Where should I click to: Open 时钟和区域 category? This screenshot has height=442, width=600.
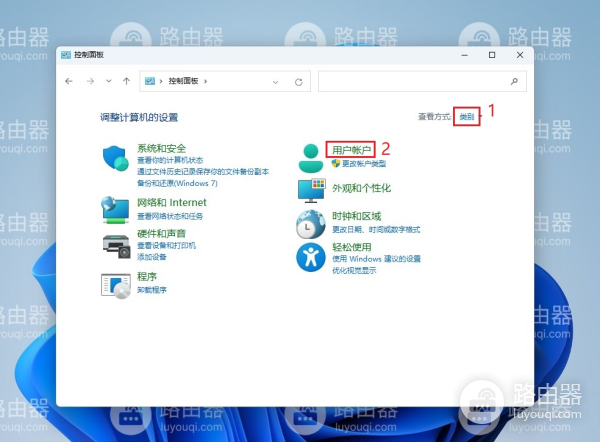pos(357,216)
